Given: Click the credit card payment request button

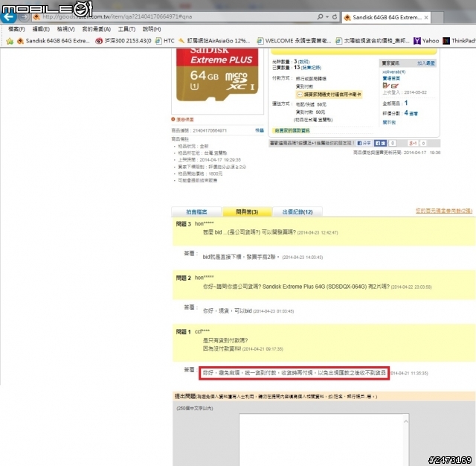Looking at the screenshot, I should (x=329, y=95).
